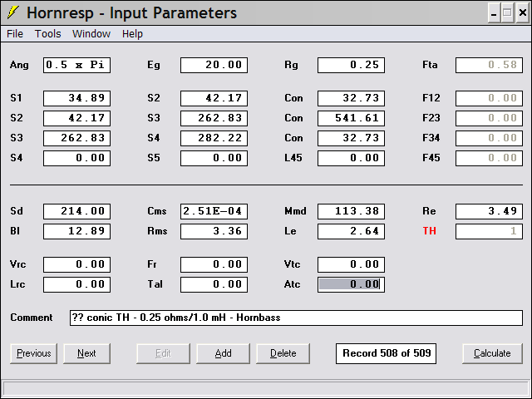Viewport: 532px width, 399px height.
Task: Open the Help menu
Action: [x=132, y=34]
